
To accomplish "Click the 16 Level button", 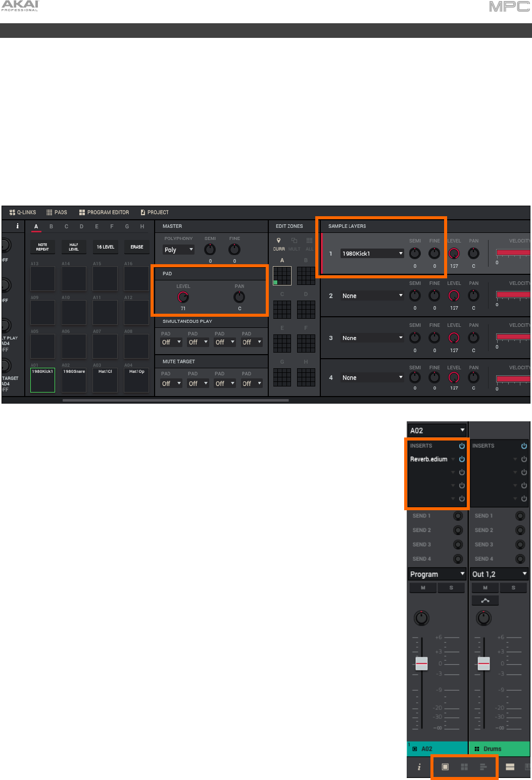I will (105, 247).
